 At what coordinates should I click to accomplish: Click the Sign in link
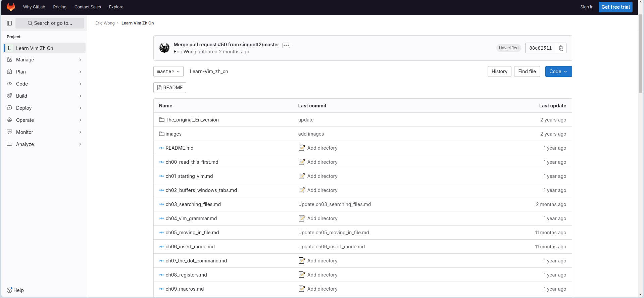pos(587,7)
